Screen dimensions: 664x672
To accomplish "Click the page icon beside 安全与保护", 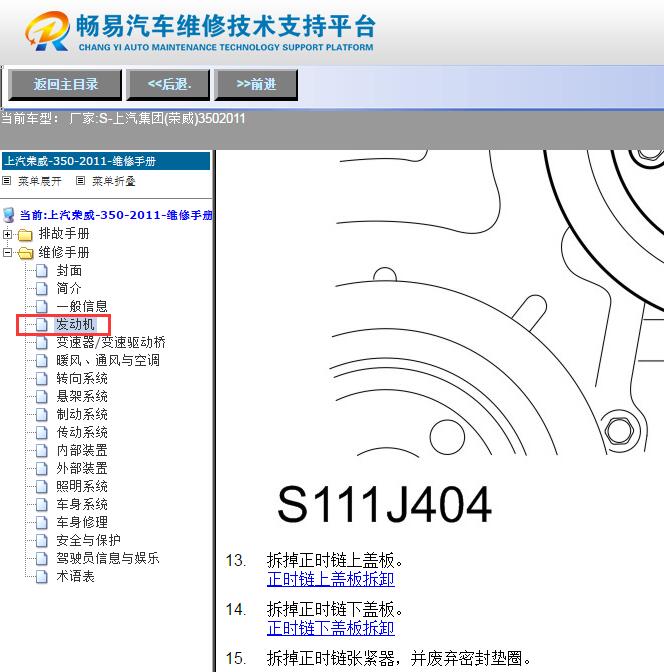I will (42, 541).
